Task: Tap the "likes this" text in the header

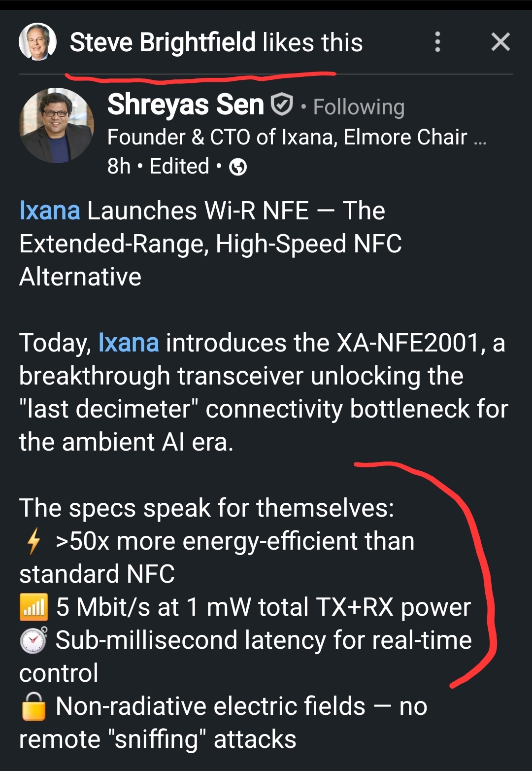Action: click(313, 42)
